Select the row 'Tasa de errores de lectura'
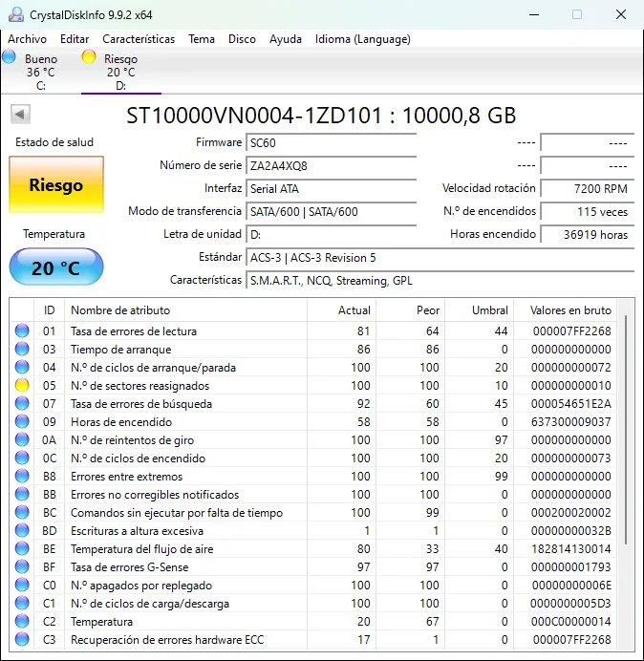Screen dimensions: 644x661 point(313,330)
